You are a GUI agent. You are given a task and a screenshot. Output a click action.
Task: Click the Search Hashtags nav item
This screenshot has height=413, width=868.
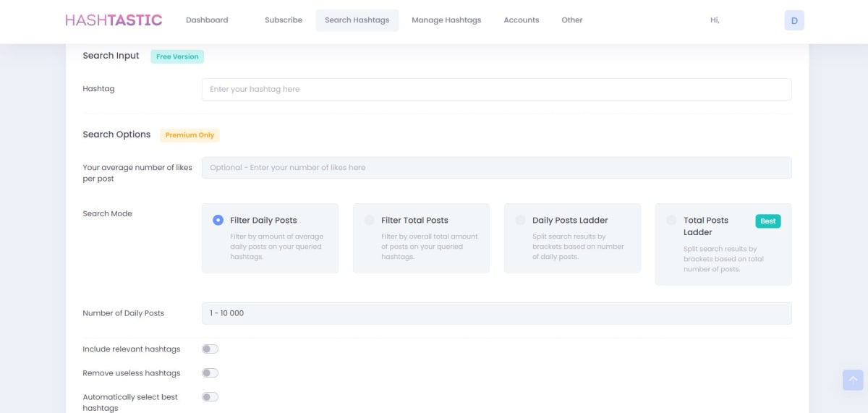click(357, 20)
